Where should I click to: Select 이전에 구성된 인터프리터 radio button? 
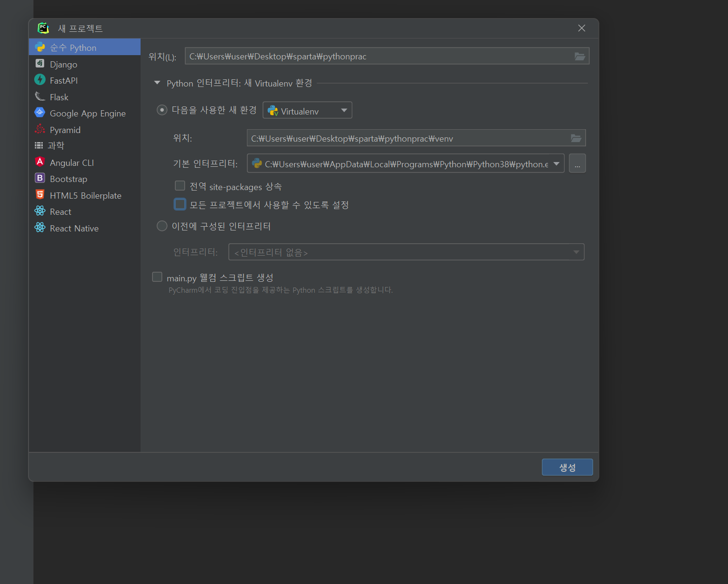pyautogui.click(x=162, y=226)
